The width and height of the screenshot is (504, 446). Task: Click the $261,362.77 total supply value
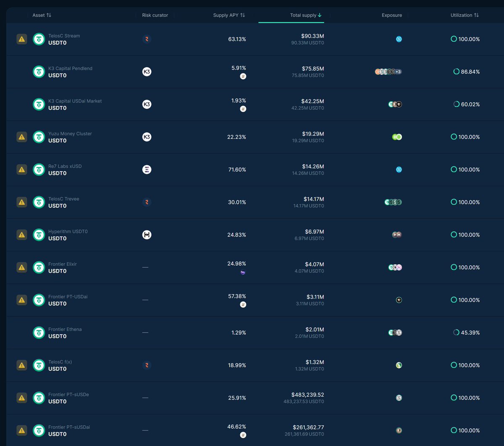[308, 428]
